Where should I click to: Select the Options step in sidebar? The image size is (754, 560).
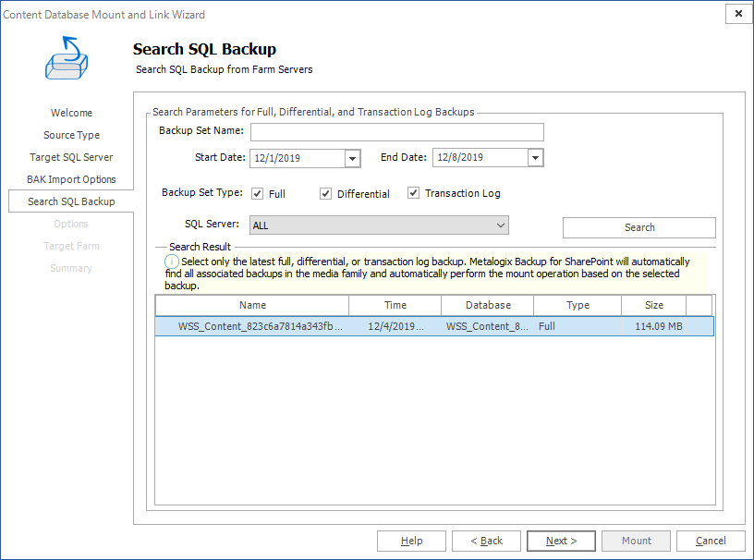[71, 224]
